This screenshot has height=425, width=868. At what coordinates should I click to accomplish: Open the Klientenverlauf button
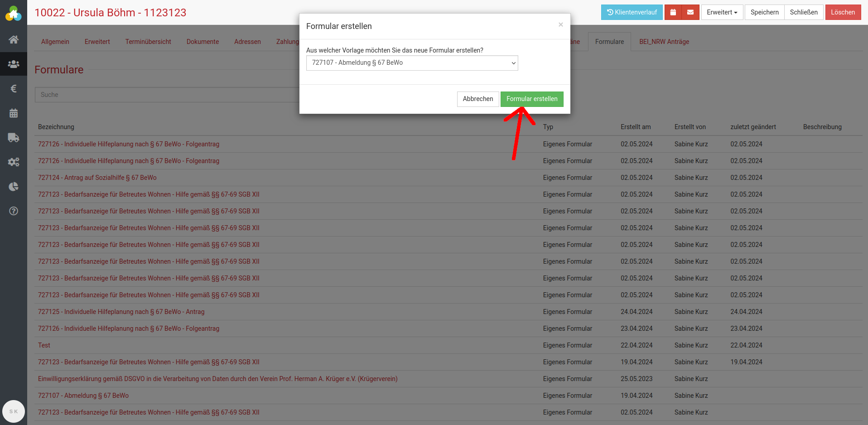pyautogui.click(x=632, y=12)
